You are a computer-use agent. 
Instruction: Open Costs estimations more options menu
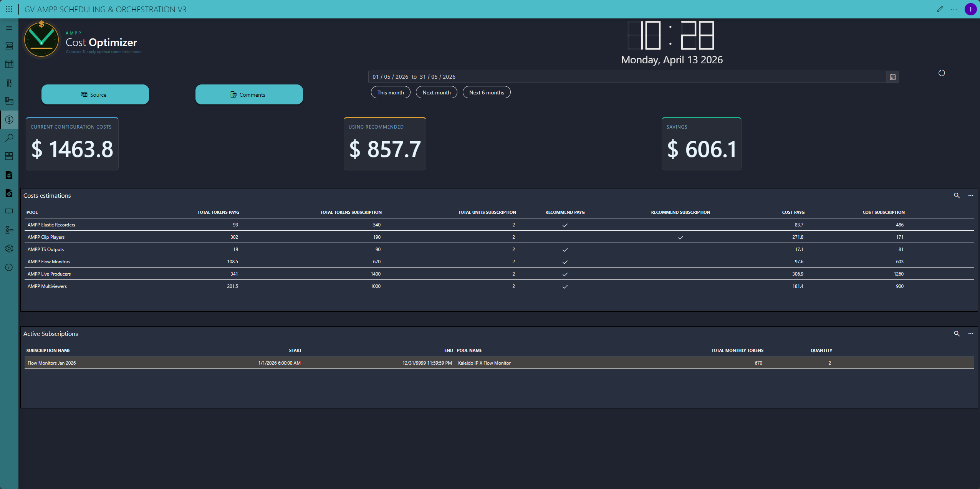click(970, 195)
